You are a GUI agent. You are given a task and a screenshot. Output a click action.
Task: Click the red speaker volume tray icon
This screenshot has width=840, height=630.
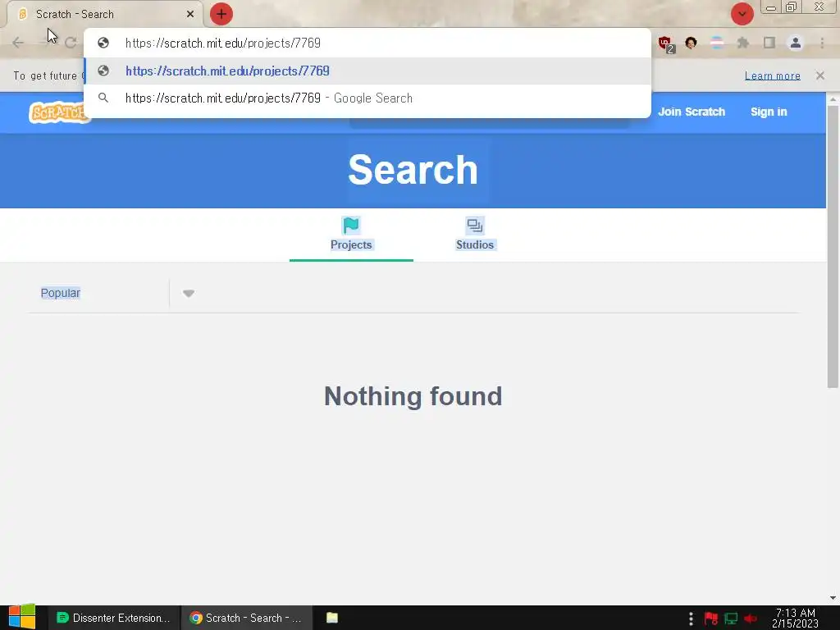(x=751, y=619)
